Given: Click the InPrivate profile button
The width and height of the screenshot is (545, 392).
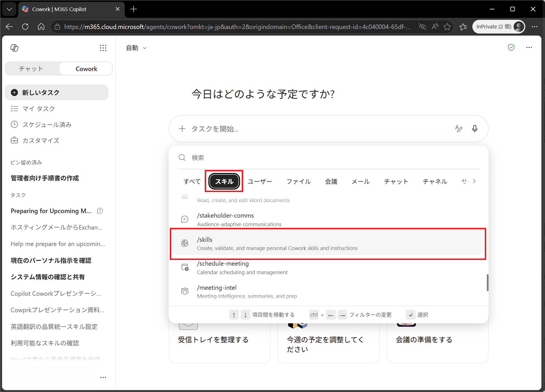Looking at the screenshot, I should point(499,26).
